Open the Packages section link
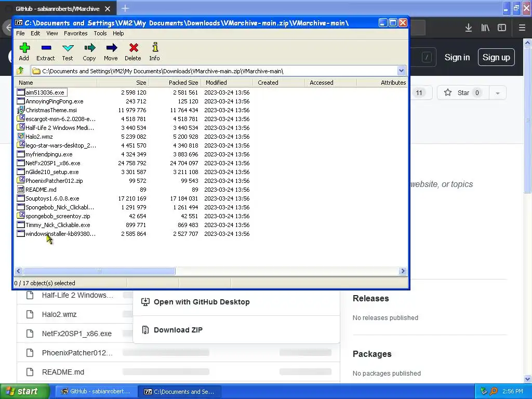Image resolution: width=532 pixels, height=399 pixels. [x=372, y=354]
